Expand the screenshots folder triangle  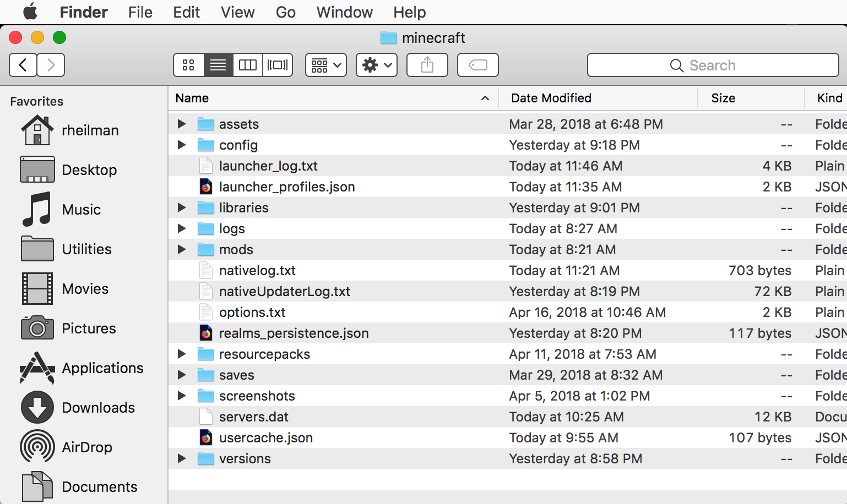click(182, 396)
